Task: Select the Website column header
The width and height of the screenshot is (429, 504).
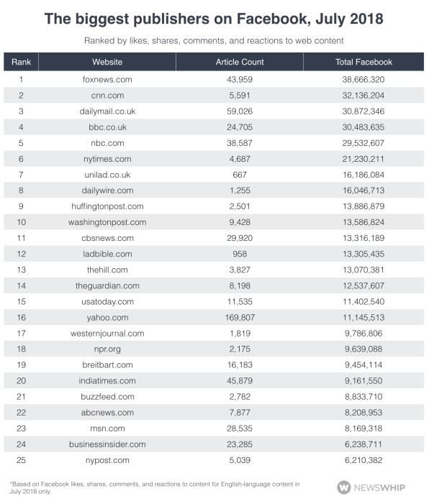Action: [107, 62]
